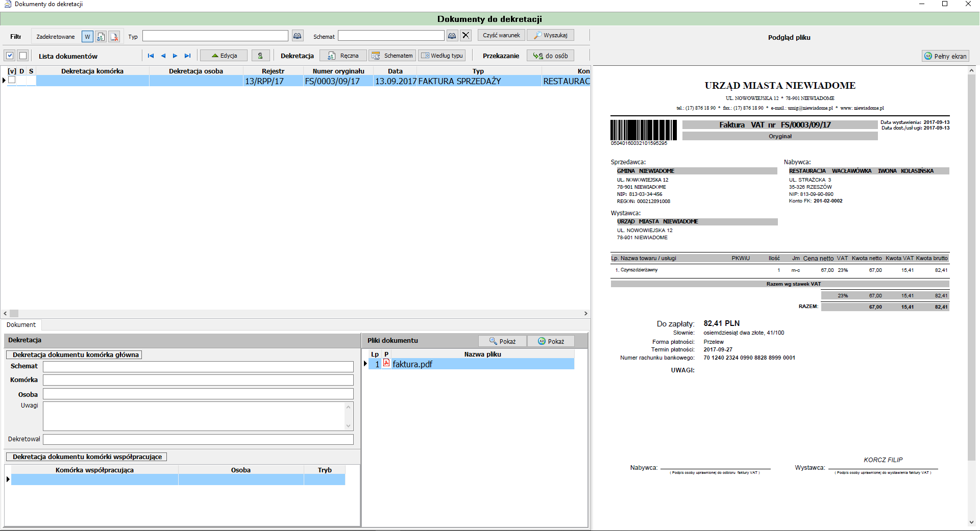Open lookup binoculars next to Typ field
Viewport: 980px width, 531px height.
pyautogui.click(x=298, y=36)
